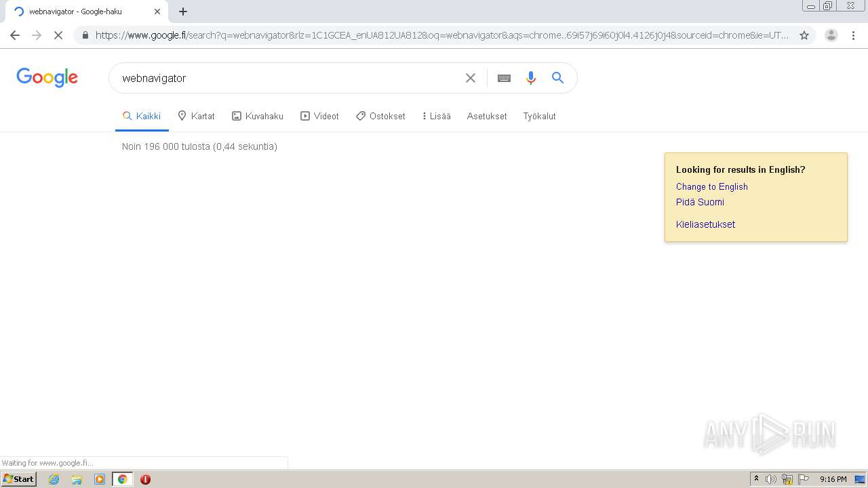Image resolution: width=868 pixels, height=488 pixels.
Task: Select Chrome in the taskbar
Action: click(123, 479)
